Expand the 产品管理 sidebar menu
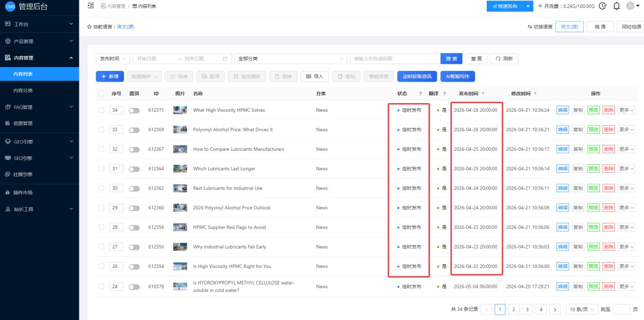Viewport: 644px width, 320px height. click(x=39, y=41)
